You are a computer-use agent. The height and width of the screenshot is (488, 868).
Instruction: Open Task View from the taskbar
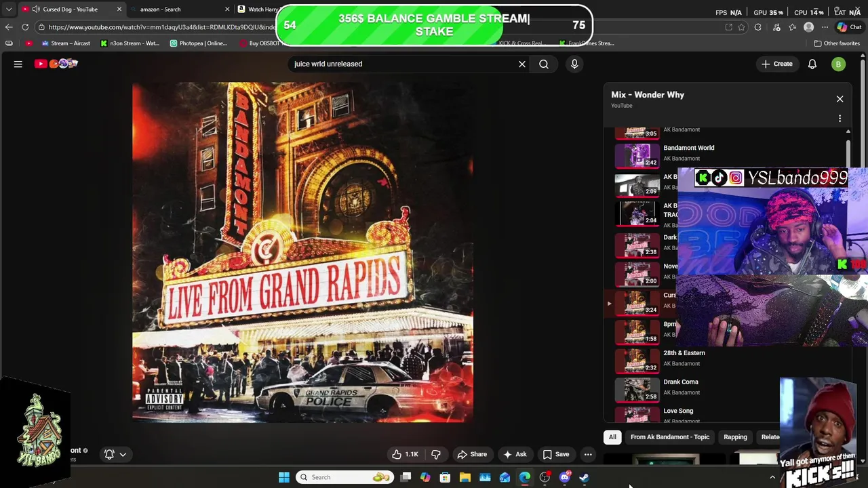(406, 477)
